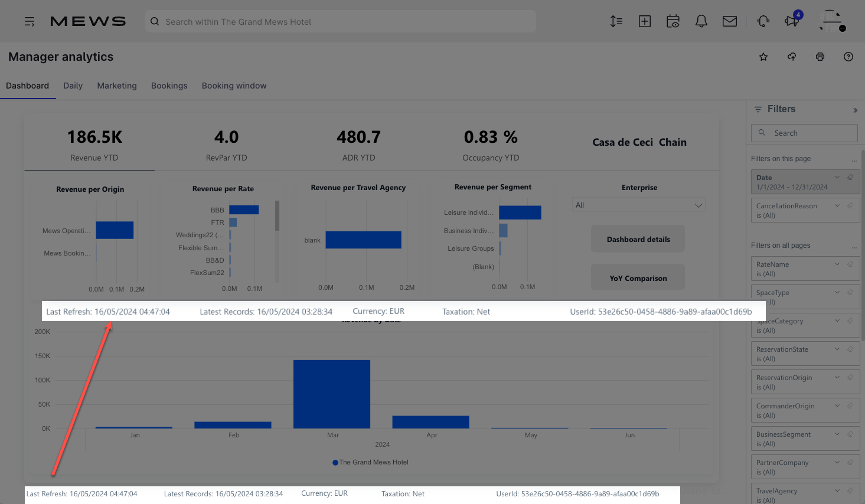Clear the Date filter with eraser icon
Image resolution: width=865 pixels, height=504 pixels.
coord(850,177)
